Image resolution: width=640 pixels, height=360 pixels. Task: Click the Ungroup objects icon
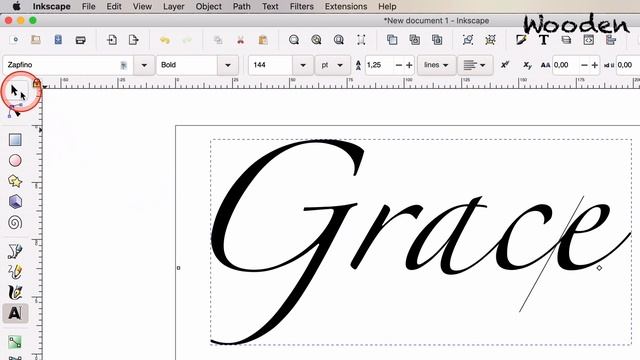click(490, 40)
